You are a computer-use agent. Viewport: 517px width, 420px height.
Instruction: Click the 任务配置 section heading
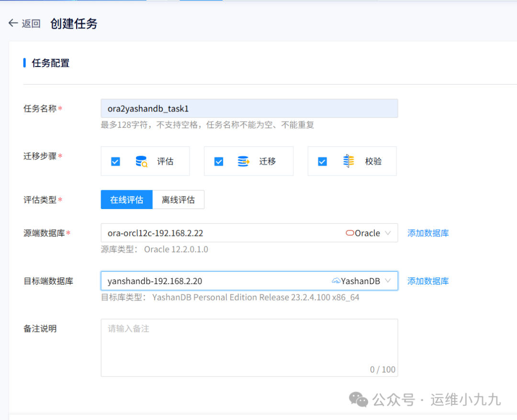pyautogui.click(x=50, y=63)
